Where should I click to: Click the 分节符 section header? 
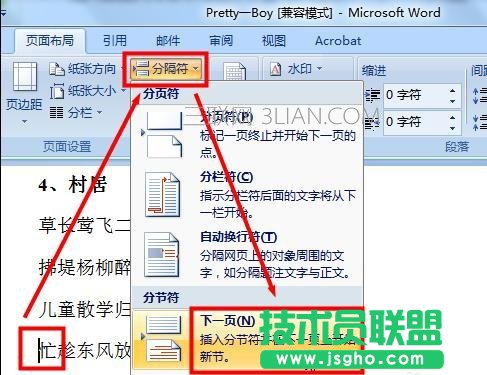tap(161, 297)
